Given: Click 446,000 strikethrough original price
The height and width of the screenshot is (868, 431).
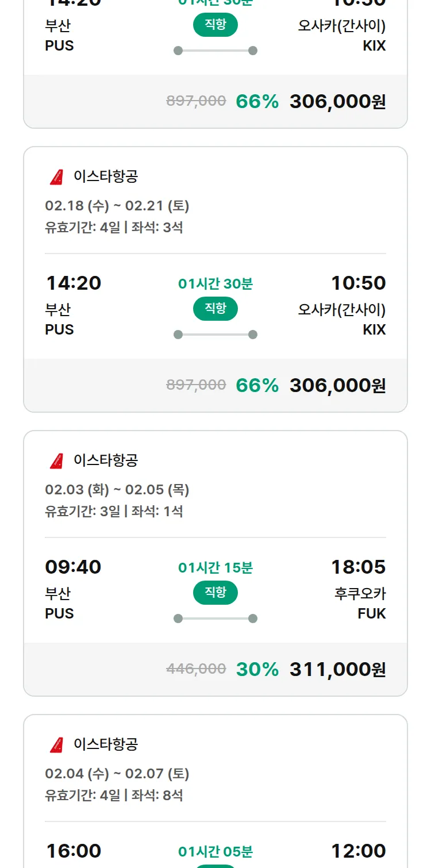Looking at the screenshot, I should click(196, 669).
